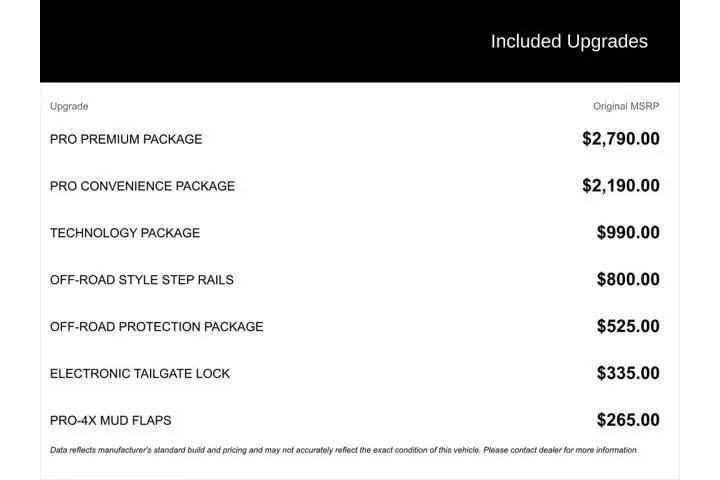
Task: Click "Please contact dealer for more information" text
Action: pyautogui.click(x=560, y=450)
